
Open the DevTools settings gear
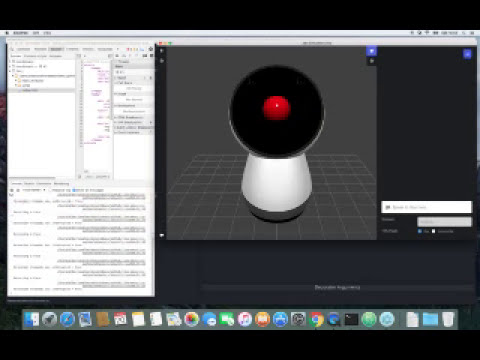(x=151, y=49)
